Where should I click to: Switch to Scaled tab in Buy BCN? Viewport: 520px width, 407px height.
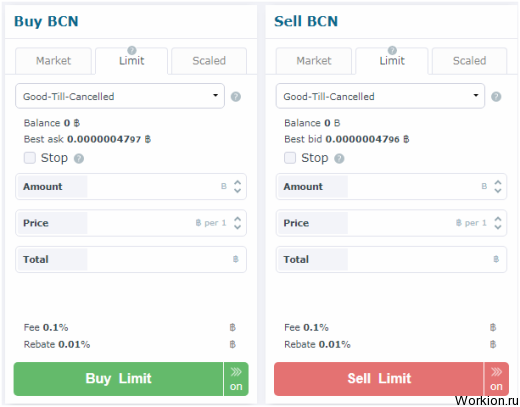(x=209, y=61)
